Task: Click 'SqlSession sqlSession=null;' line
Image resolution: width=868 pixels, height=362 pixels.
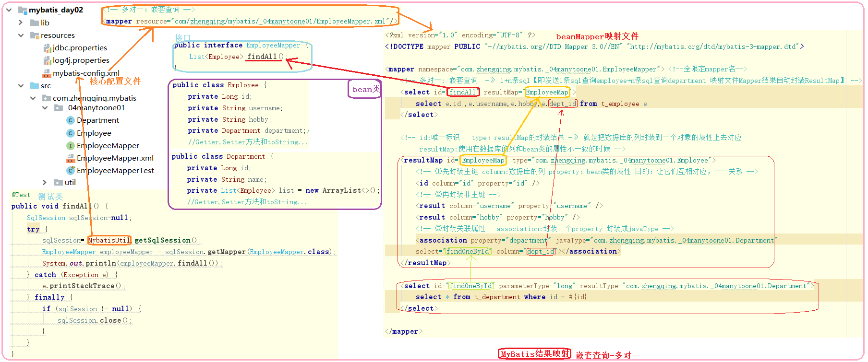Action: [79, 218]
